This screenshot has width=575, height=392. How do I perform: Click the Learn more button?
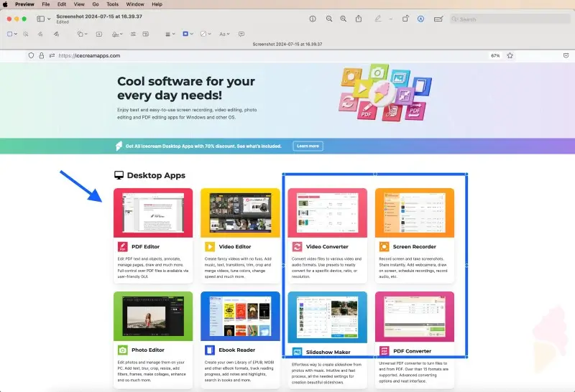pyautogui.click(x=308, y=146)
